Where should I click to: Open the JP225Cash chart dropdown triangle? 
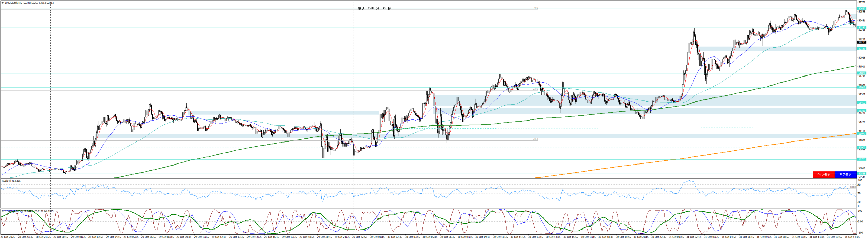tap(3, 3)
